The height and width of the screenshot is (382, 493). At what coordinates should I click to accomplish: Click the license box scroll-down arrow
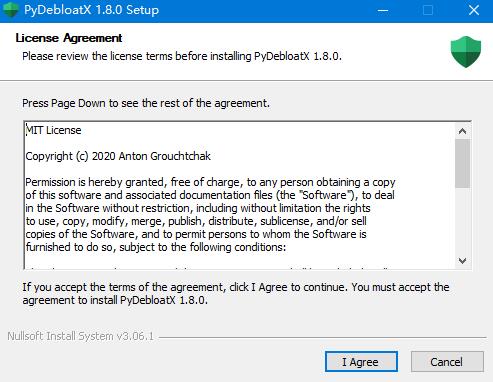462,260
